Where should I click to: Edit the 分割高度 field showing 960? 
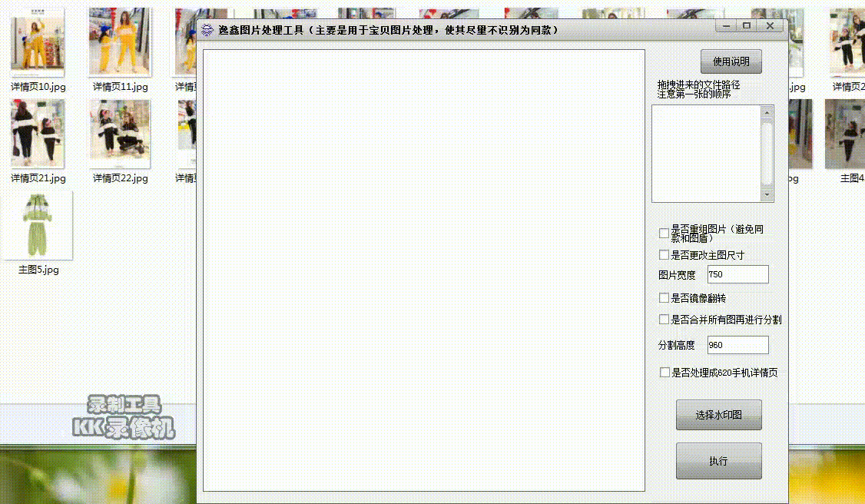(737, 345)
